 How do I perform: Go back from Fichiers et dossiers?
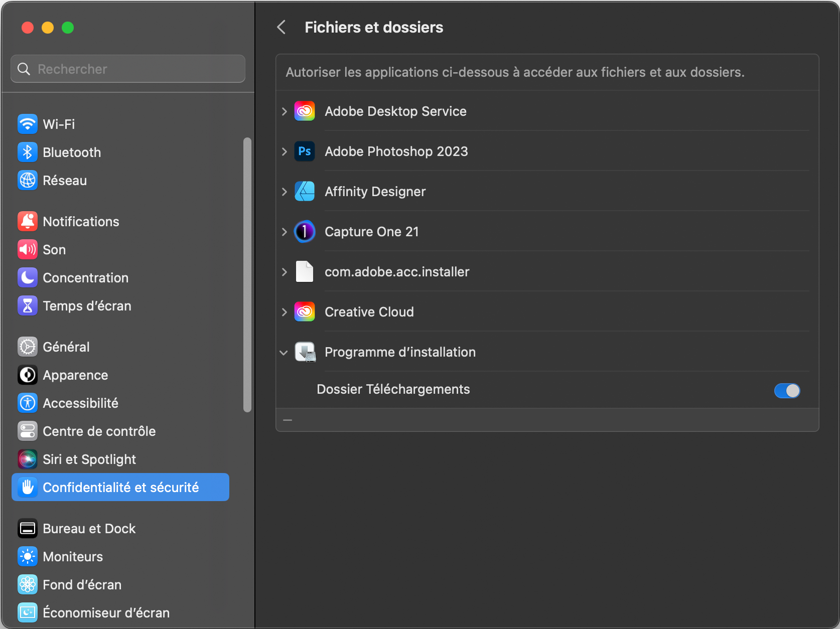tap(282, 27)
